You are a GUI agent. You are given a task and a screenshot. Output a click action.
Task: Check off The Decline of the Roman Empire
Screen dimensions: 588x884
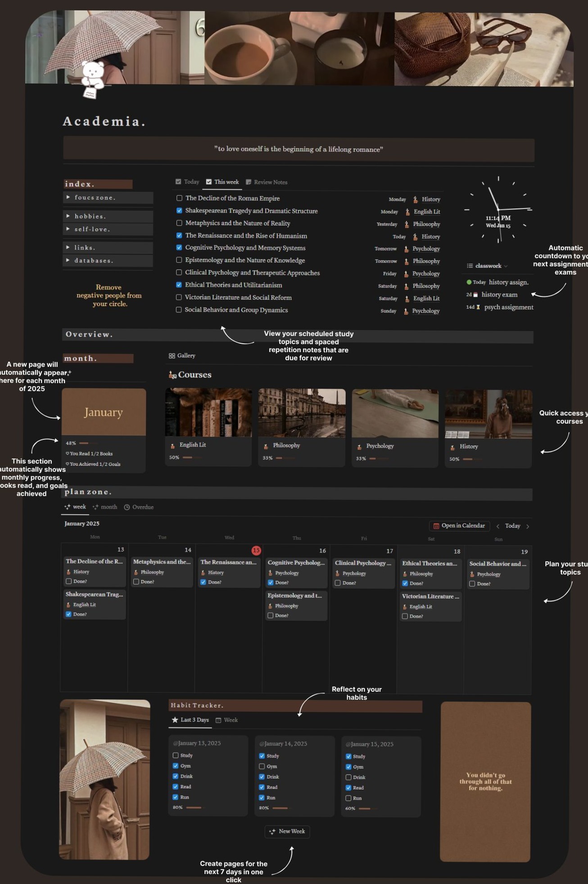(179, 198)
